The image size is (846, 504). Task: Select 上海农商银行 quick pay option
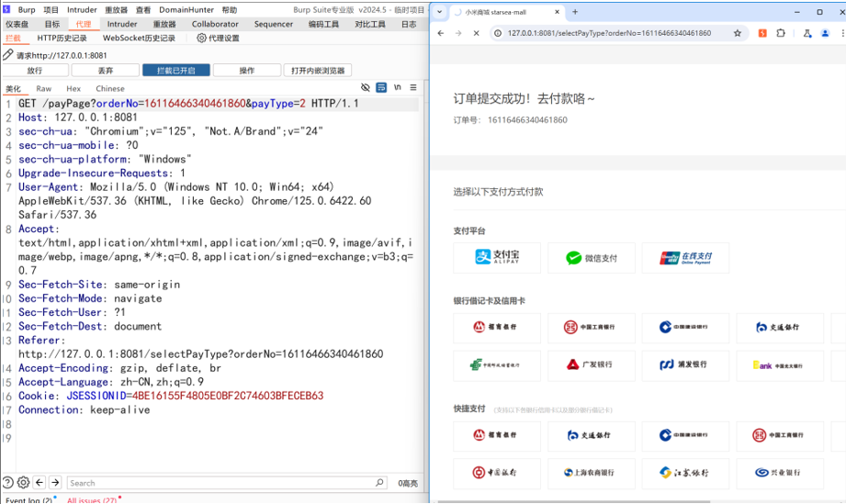coord(592,473)
